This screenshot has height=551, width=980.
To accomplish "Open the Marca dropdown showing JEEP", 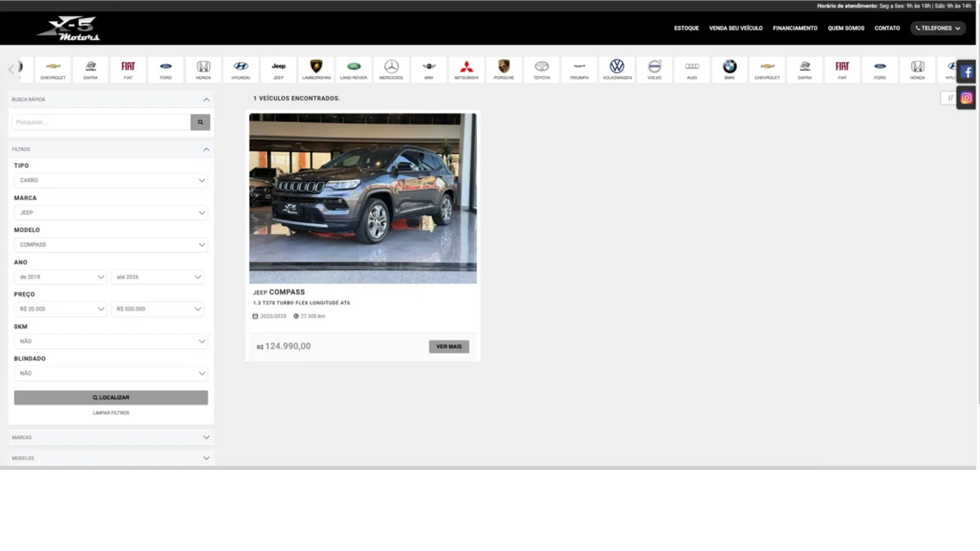I will click(111, 213).
